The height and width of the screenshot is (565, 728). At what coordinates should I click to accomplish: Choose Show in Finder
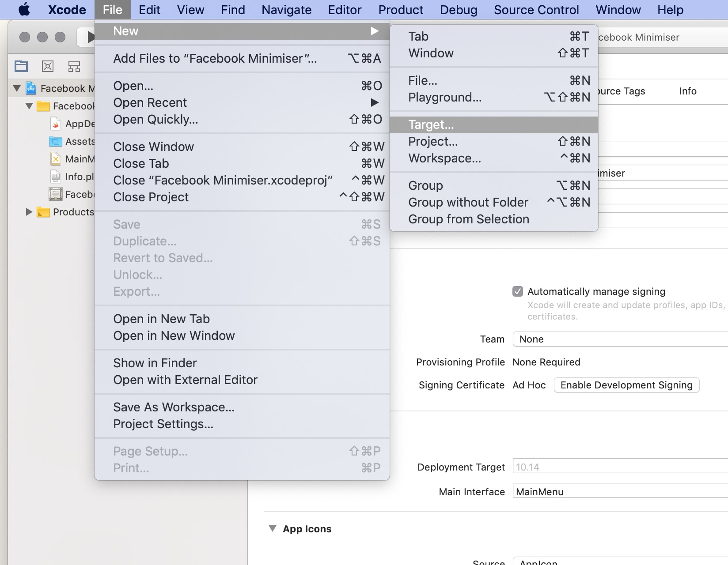(242, 363)
